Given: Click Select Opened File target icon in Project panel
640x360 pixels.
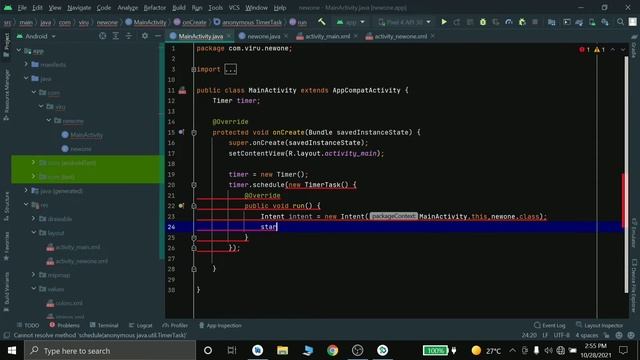Looking at the screenshot, I should [102, 36].
